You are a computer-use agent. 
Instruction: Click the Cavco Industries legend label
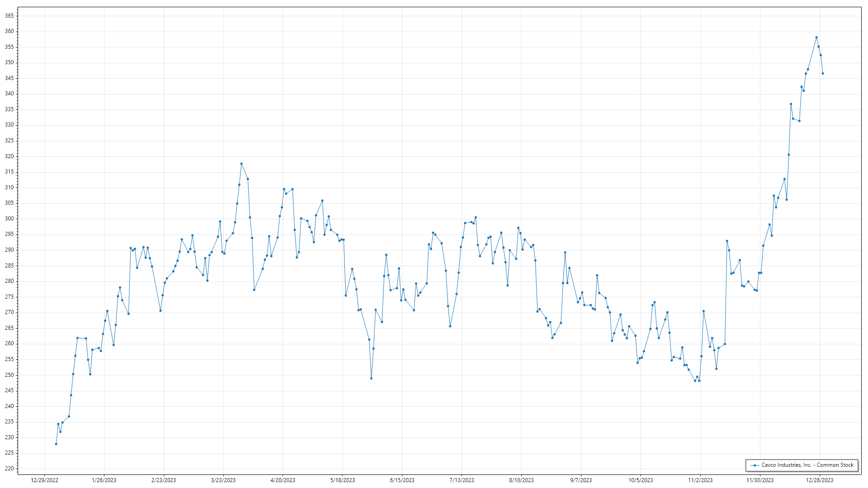(807, 465)
